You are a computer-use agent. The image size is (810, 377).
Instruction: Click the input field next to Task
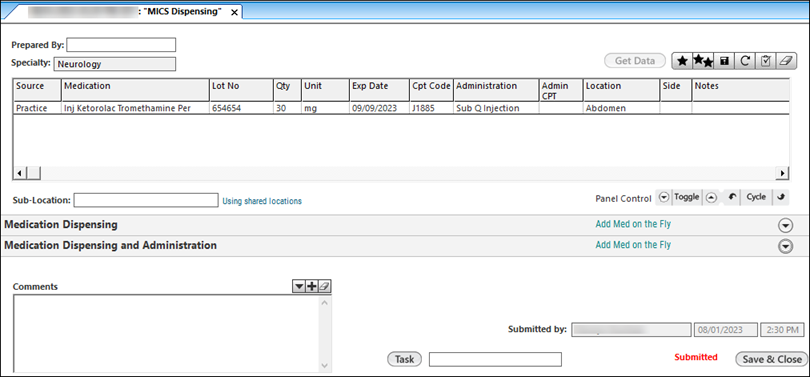pos(495,359)
